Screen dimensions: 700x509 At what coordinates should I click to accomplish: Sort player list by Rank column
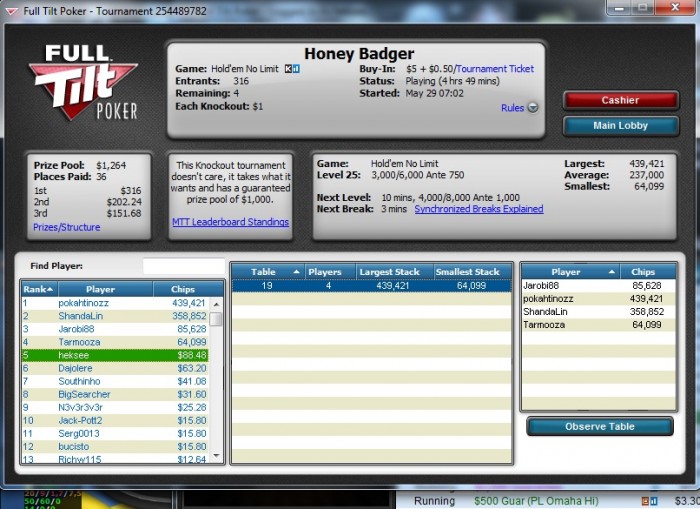click(x=39, y=289)
